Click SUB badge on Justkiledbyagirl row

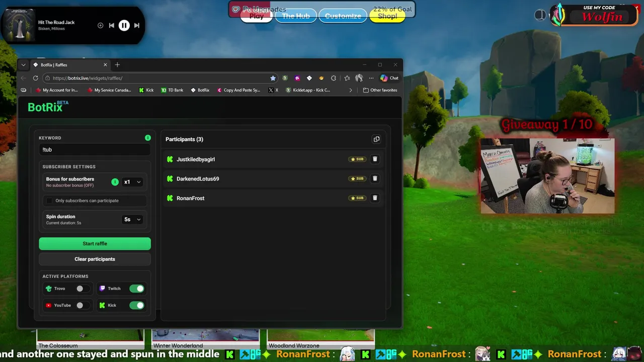pyautogui.click(x=357, y=159)
